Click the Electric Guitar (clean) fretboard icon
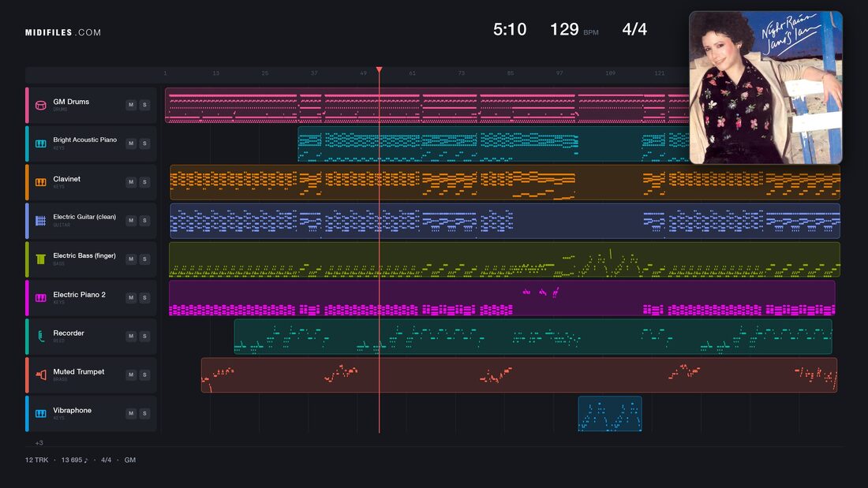Image resolution: width=868 pixels, height=488 pixels. pos(40,221)
